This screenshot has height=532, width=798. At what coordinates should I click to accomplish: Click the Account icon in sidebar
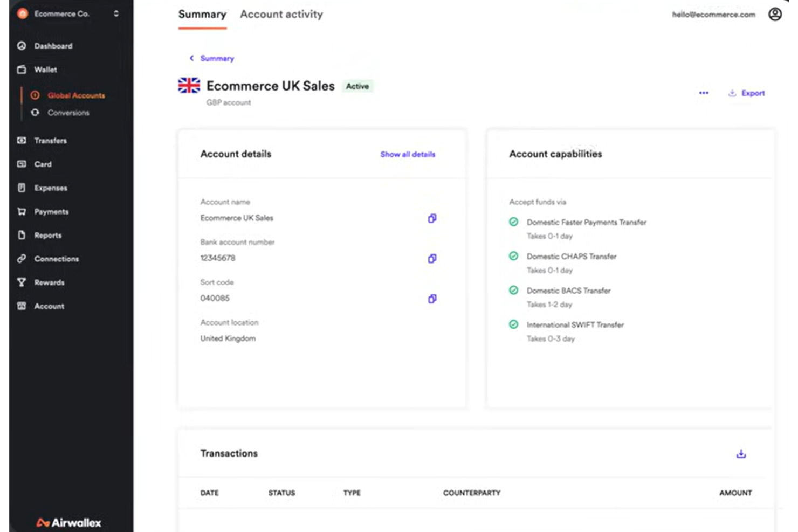pyautogui.click(x=22, y=306)
